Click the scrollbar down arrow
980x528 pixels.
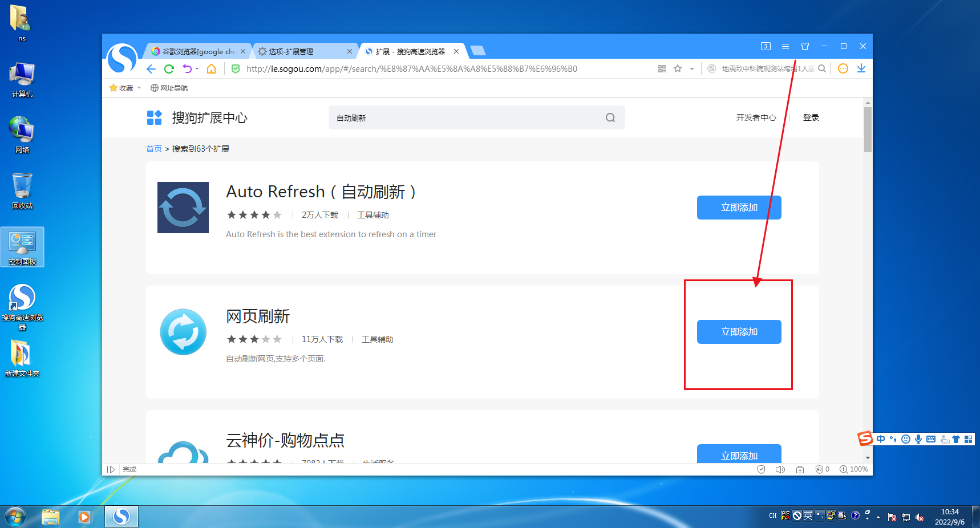868,458
